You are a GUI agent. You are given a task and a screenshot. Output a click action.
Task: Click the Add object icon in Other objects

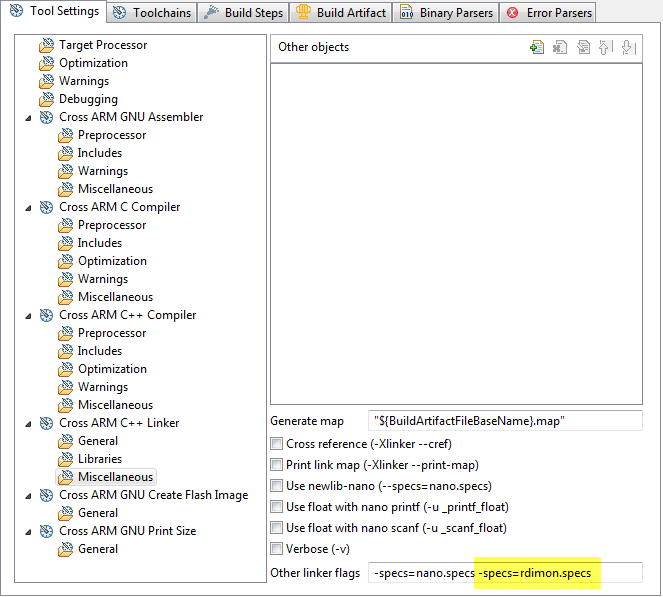click(x=538, y=47)
